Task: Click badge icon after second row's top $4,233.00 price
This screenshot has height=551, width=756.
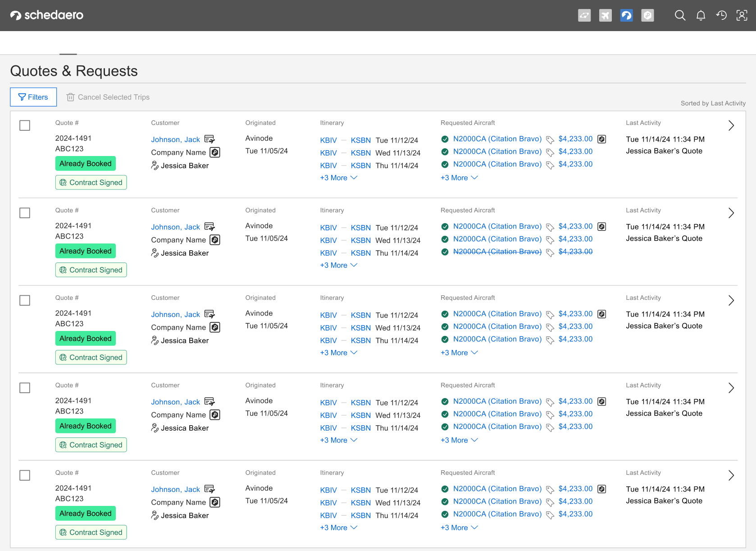Action: (602, 226)
